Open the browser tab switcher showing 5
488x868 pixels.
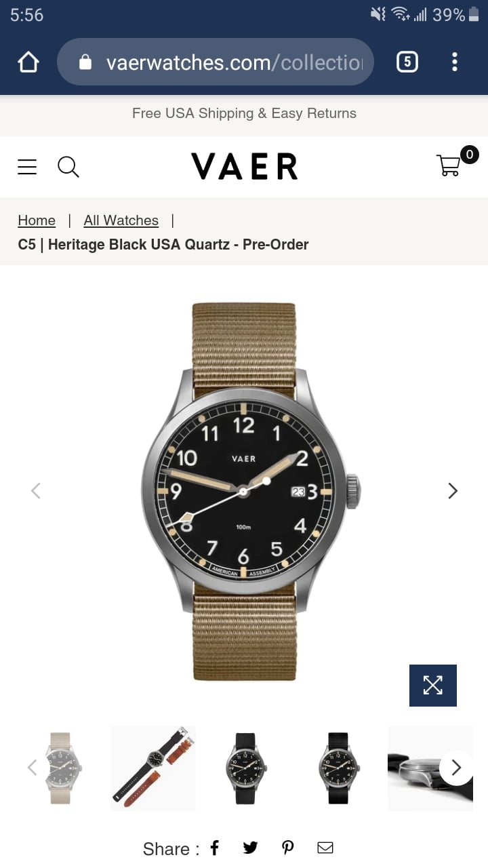tap(407, 62)
